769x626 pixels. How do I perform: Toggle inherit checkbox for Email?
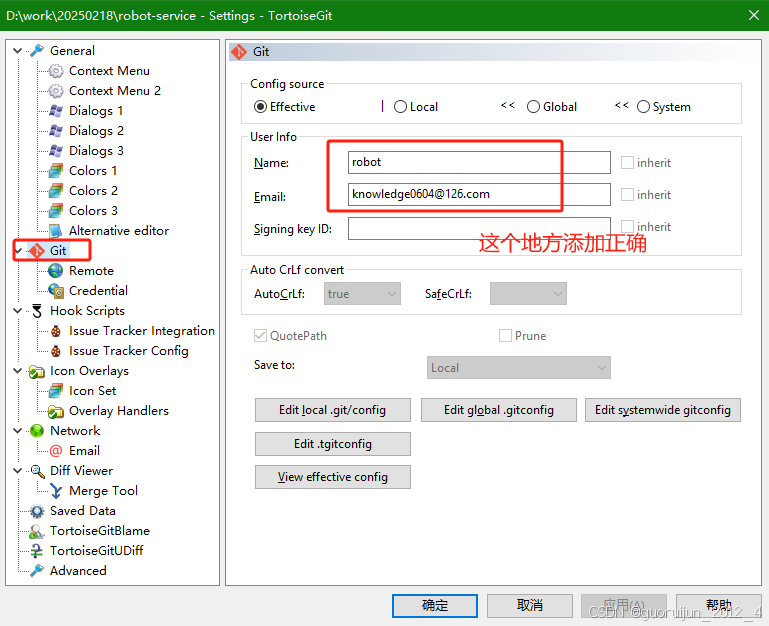point(627,195)
